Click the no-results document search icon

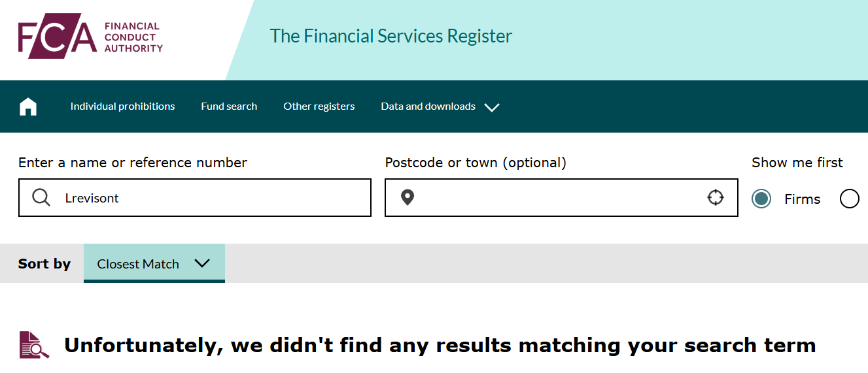(x=34, y=345)
